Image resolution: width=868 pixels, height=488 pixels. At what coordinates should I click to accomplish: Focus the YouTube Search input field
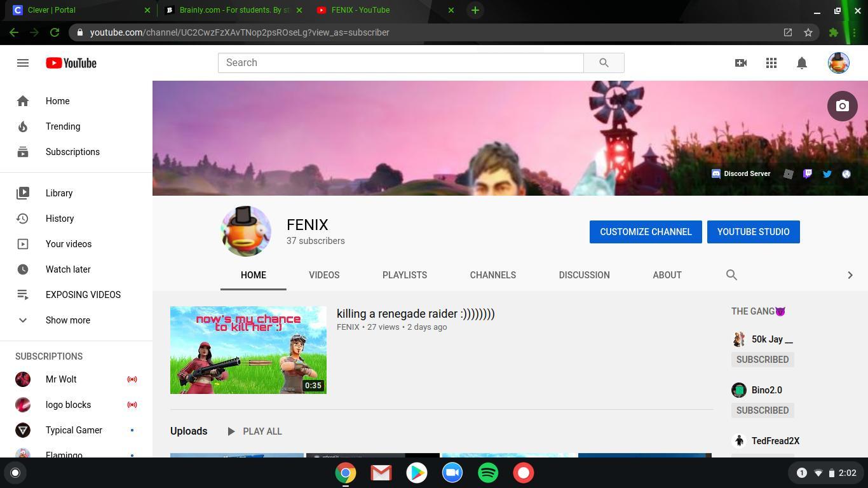point(401,63)
